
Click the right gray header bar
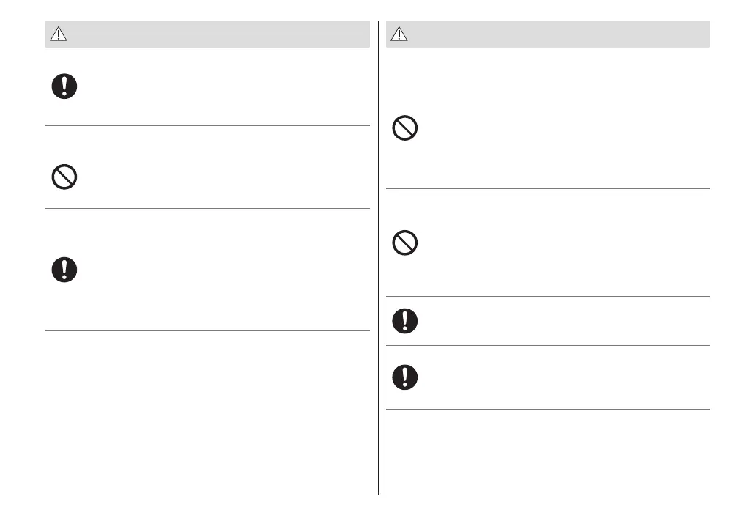(x=557, y=34)
